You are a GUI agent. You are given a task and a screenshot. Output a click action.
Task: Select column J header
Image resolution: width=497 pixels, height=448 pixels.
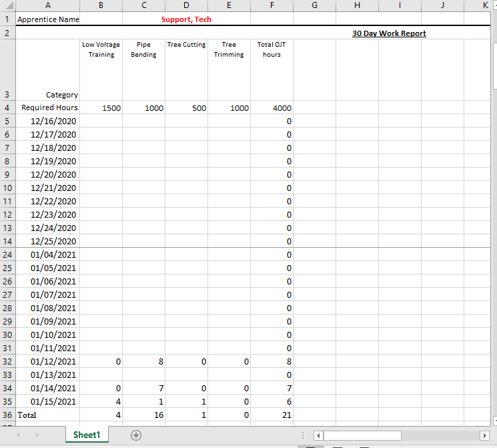(442, 5)
